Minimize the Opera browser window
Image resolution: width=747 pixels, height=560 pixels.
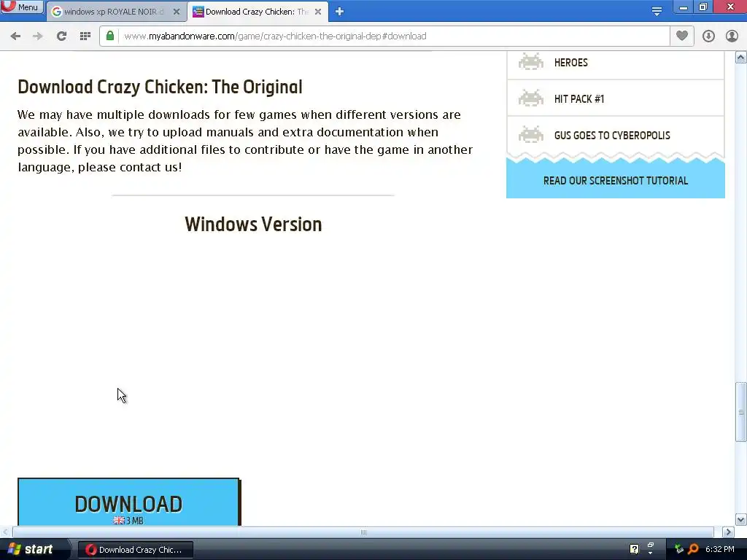[x=683, y=7]
